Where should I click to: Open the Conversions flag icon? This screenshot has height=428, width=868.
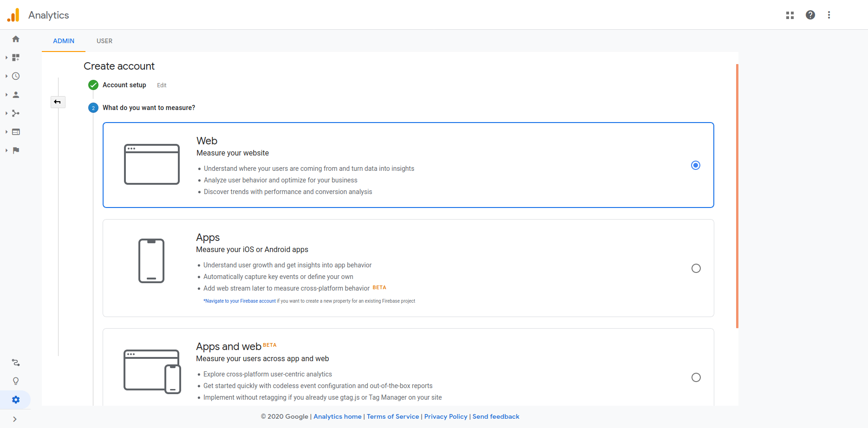[x=16, y=150]
